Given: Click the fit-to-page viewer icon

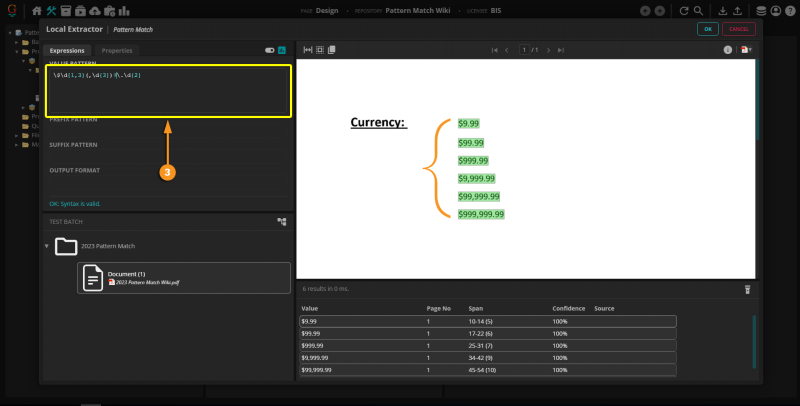Looking at the screenshot, I should pyautogui.click(x=320, y=50).
